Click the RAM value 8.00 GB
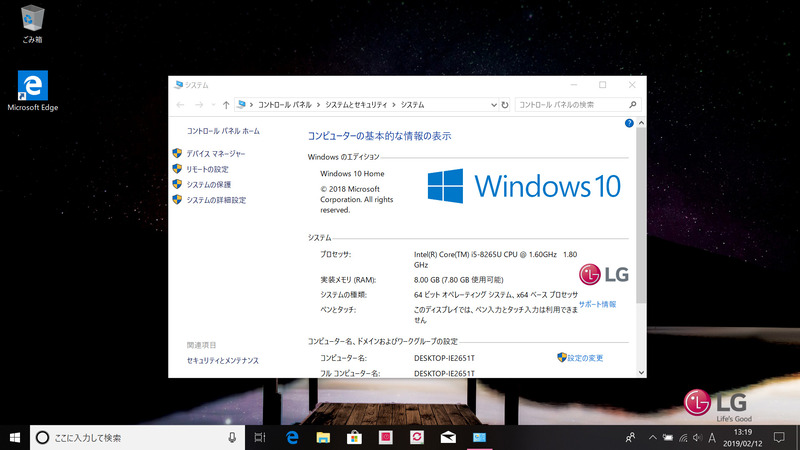The image size is (800, 450). point(458,280)
